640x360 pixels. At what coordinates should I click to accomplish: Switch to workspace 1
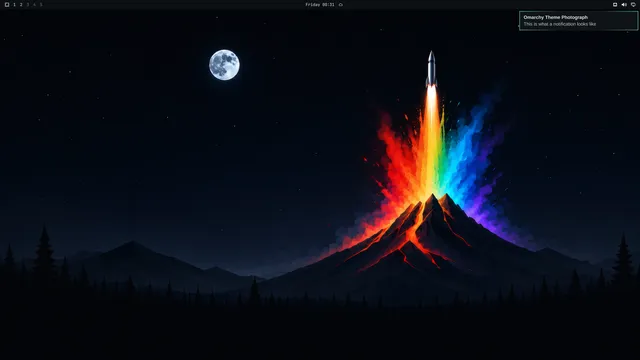14,4
